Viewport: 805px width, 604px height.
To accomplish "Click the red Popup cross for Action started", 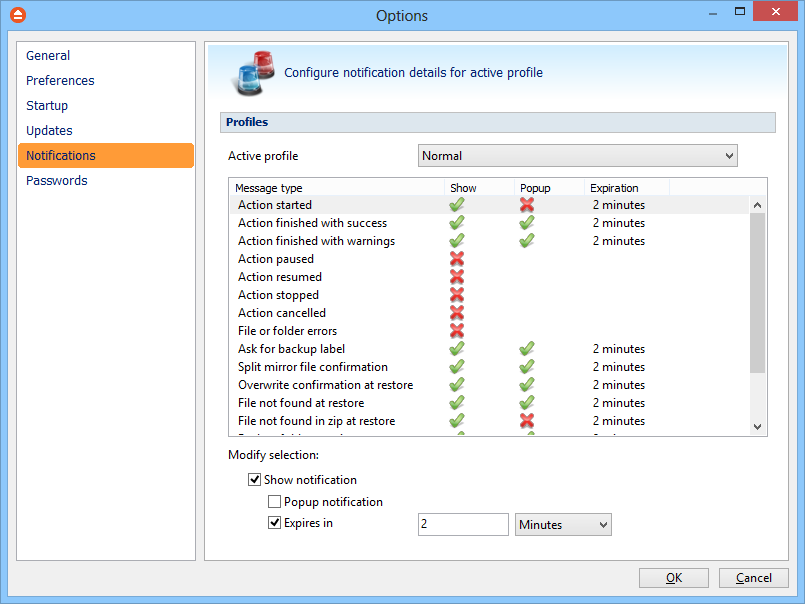I will (x=527, y=205).
